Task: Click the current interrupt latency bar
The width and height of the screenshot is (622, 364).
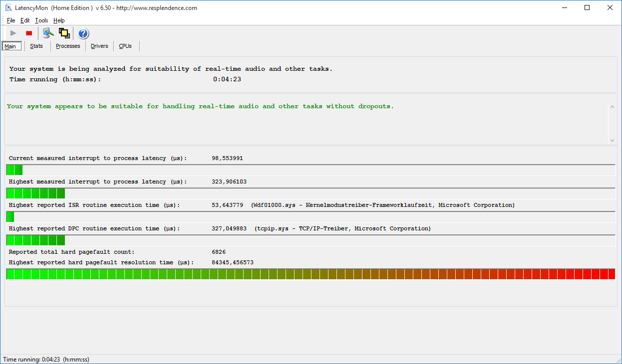Action: tap(311, 170)
